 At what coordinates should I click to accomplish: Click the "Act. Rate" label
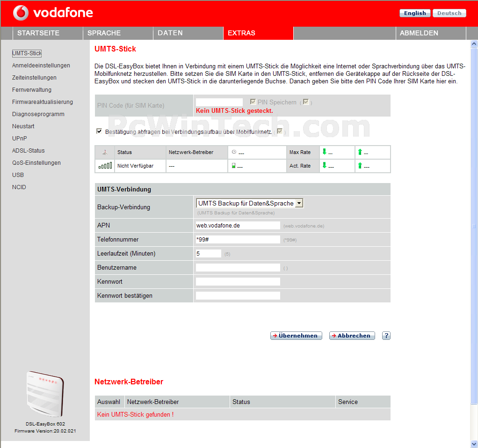(x=300, y=166)
